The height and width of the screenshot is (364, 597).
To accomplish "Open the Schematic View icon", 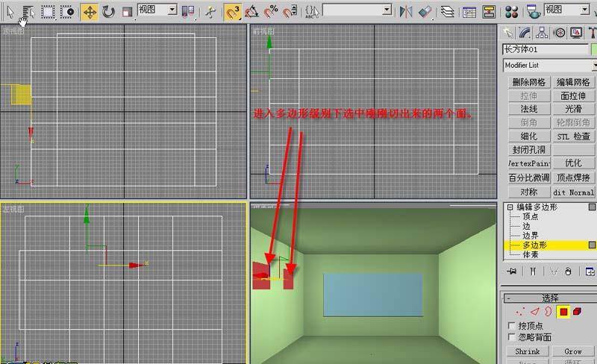I will coord(489,12).
